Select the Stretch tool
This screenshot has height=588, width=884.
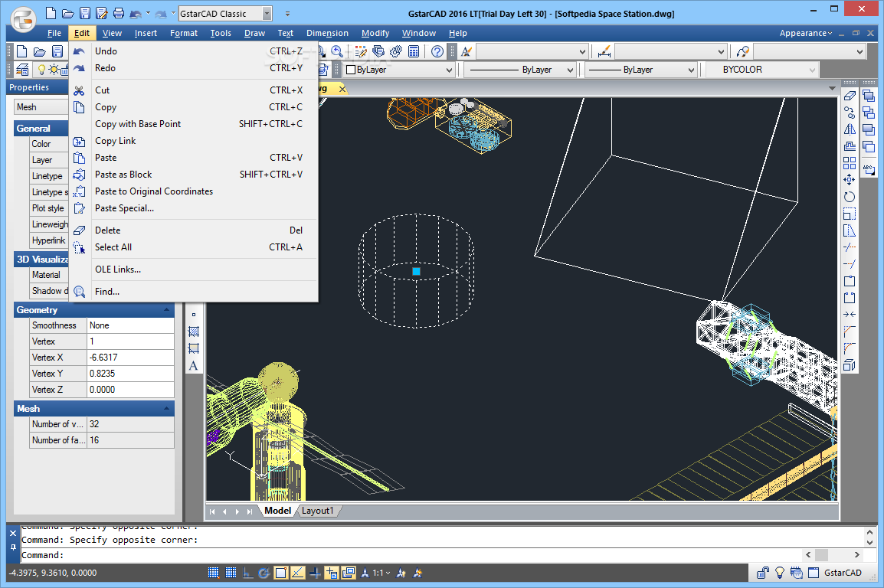coord(850,231)
